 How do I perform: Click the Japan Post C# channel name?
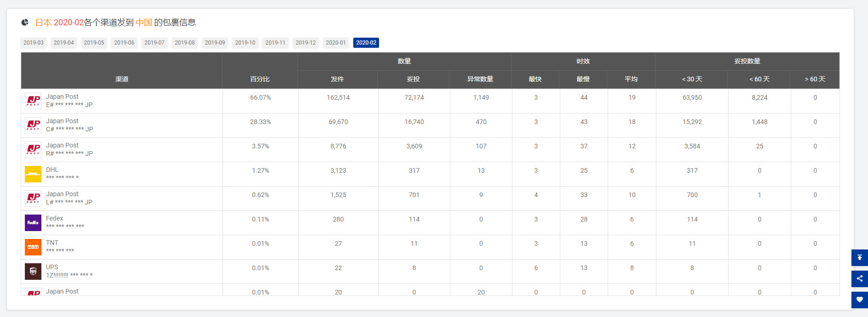click(x=62, y=121)
